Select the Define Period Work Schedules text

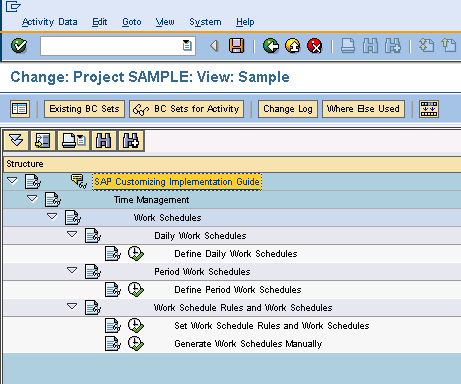pyautogui.click(x=238, y=290)
